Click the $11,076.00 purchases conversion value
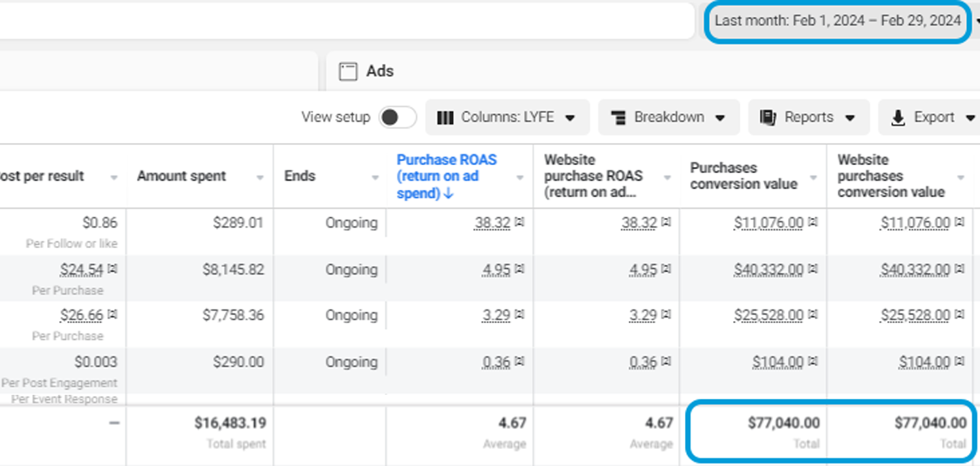Viewport: 980px width, 466px height. [x=768, y=223]
